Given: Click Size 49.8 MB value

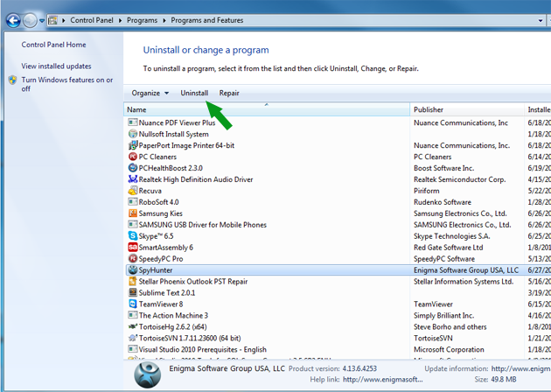Looking at the screenshot, I should point(504,380).
